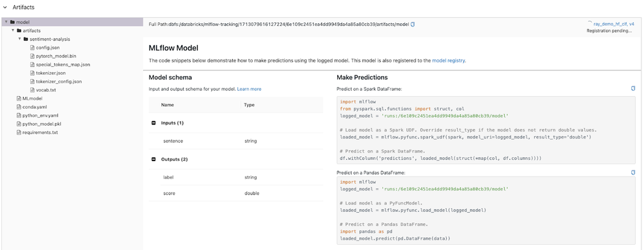644x250 pixels.
Task: Copy the full artifact path icon
Action: 413,24
